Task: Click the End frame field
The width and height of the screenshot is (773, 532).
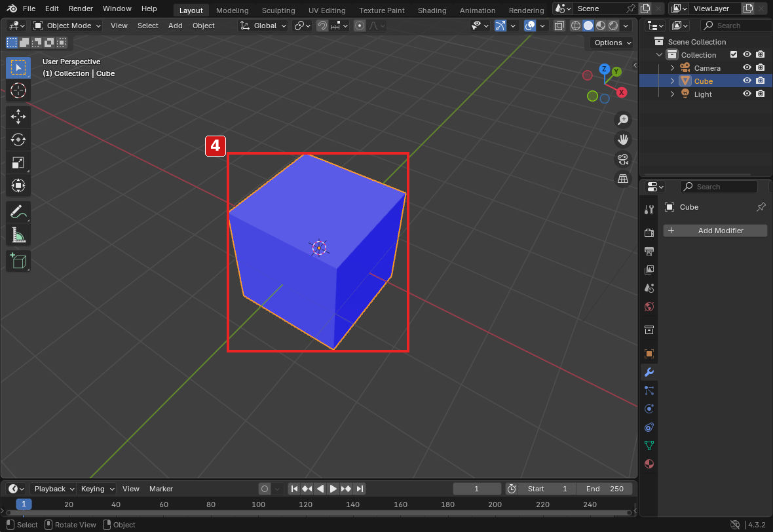Action: tap(605, 489)
